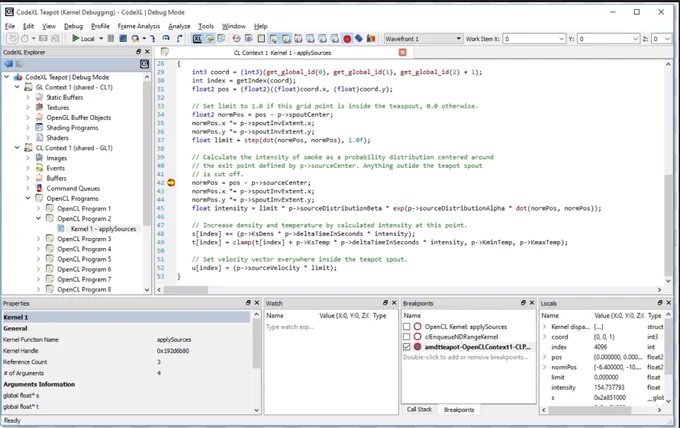680x428 pixels.
Task: Close the Properties panel
Action: click(x=257, y=303)
